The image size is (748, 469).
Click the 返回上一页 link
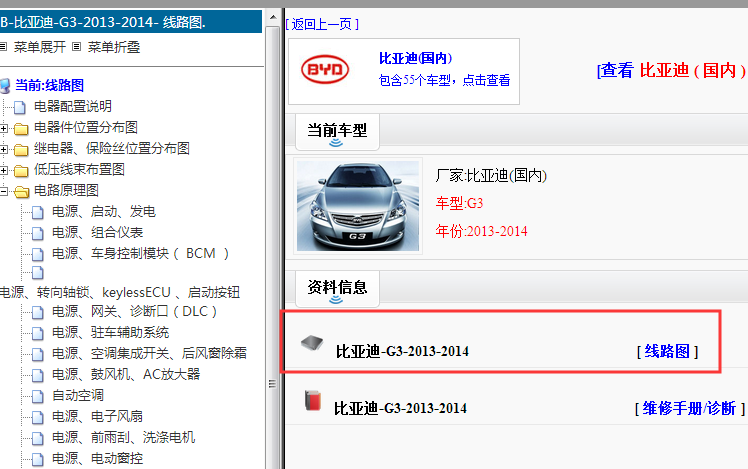(322, 24)
